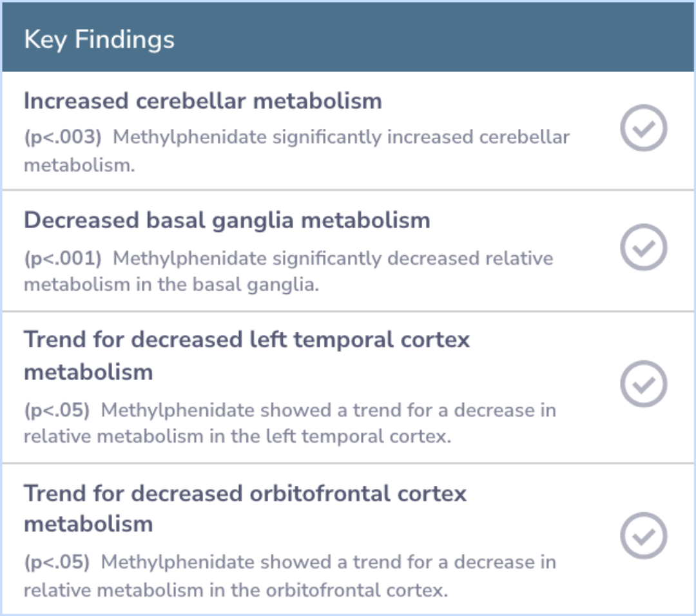Click the (p<.003) value label

(x=63, y=137)
